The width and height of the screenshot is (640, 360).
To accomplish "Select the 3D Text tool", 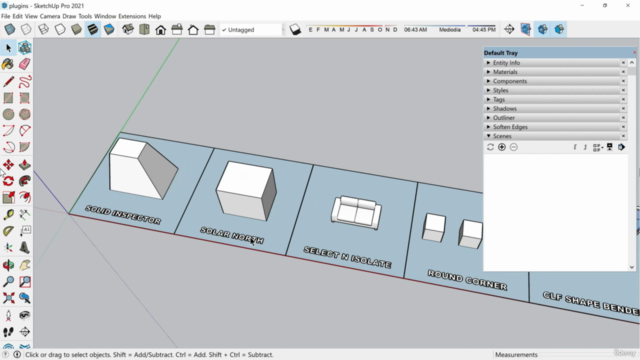I will 24,247.
